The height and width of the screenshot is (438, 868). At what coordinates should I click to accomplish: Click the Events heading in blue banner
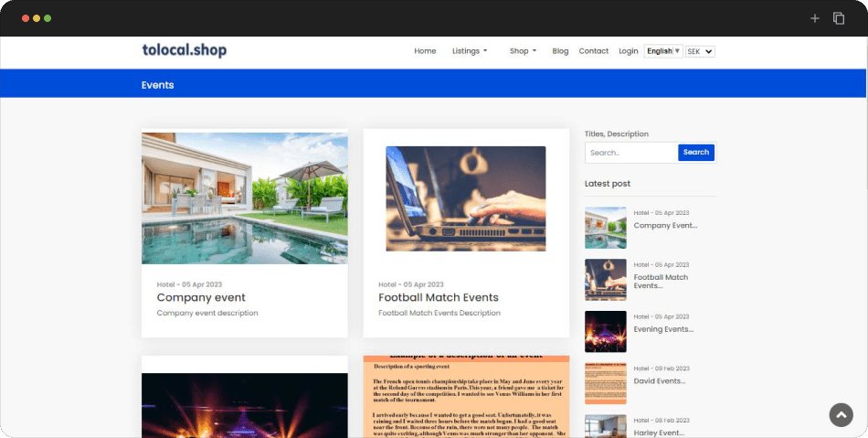158,85
